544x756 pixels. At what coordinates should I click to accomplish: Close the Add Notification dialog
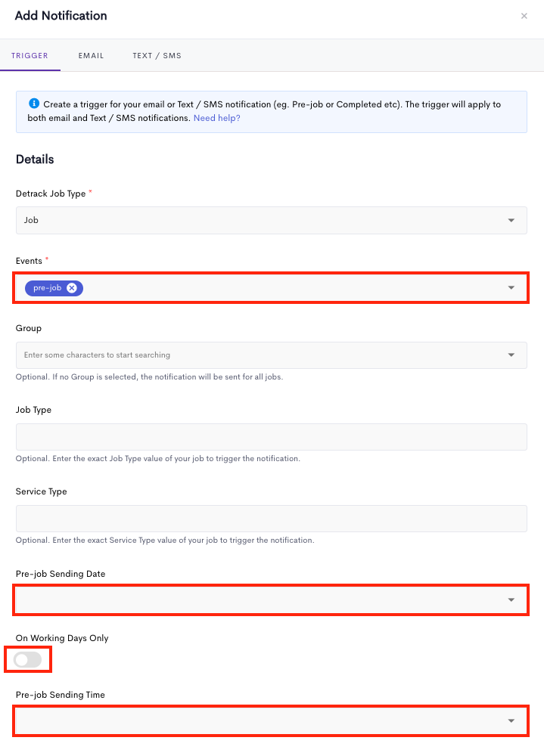(x=524, y=16)
